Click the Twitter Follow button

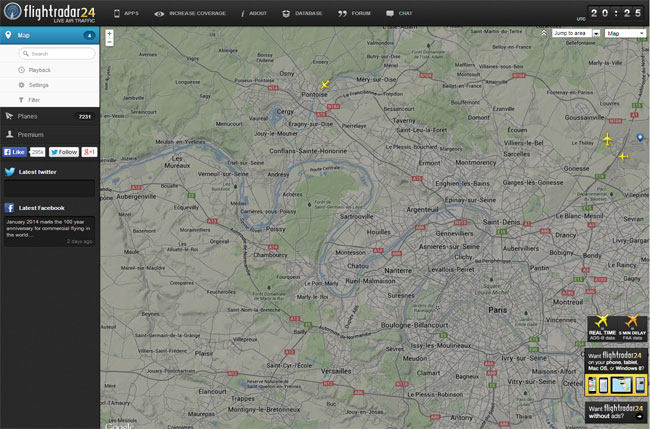click(63, 152)
